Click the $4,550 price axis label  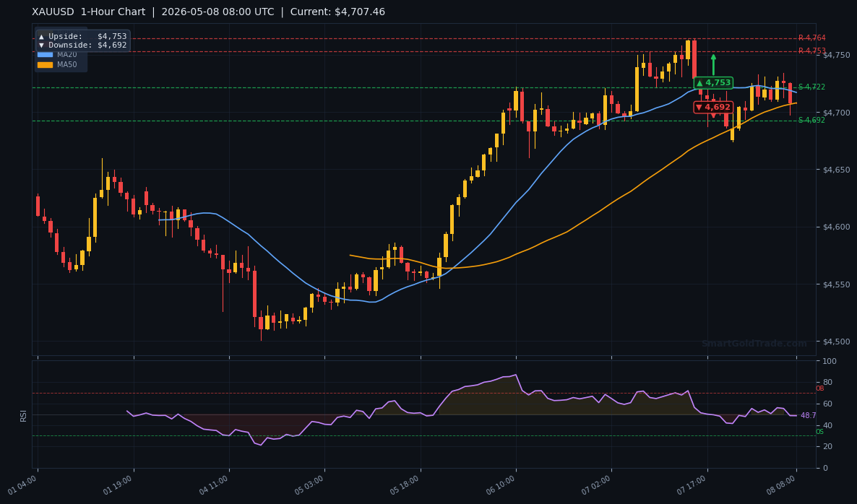point(836,284)
